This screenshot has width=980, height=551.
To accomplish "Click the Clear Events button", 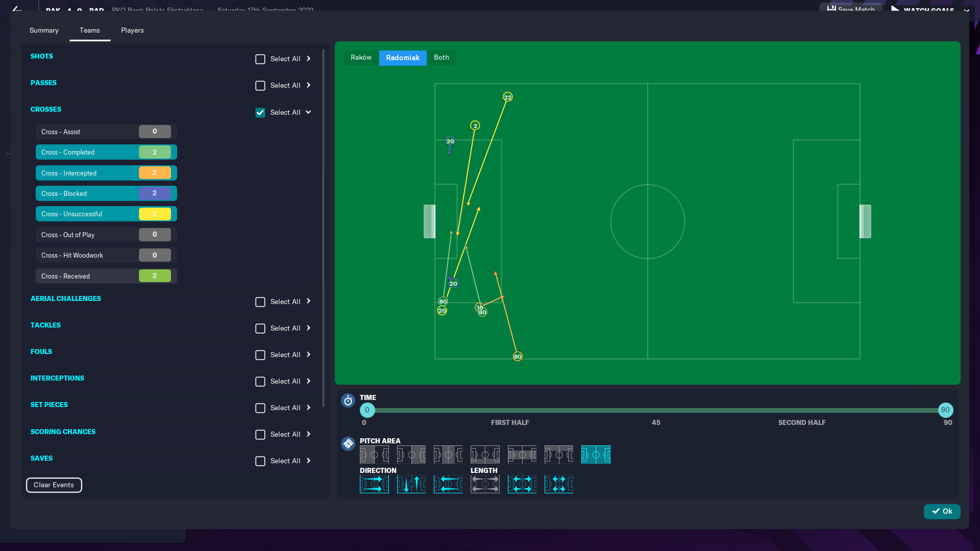I will [54, 485].
